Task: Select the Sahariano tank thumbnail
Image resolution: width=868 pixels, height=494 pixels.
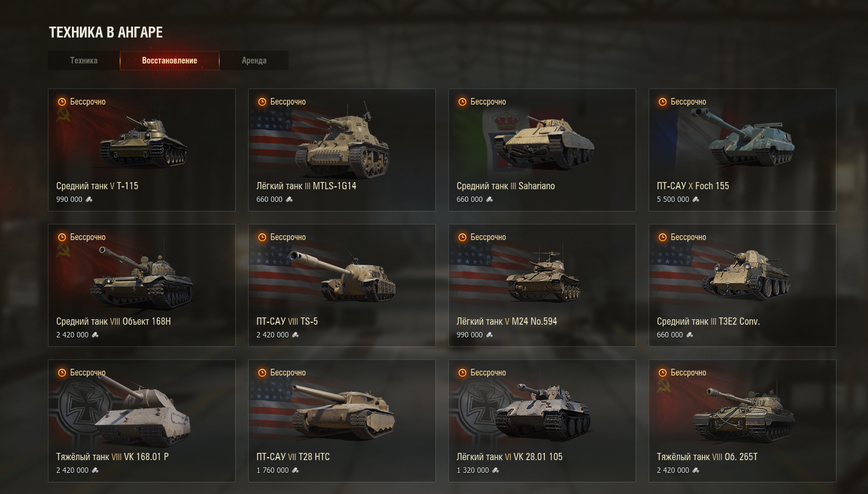Action: (543, 142)
